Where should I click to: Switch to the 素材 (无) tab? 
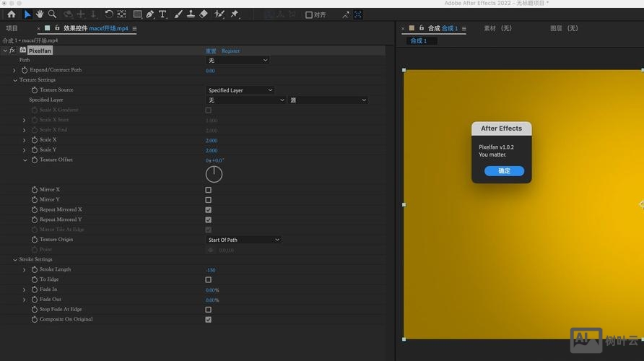tap(497, 29)
